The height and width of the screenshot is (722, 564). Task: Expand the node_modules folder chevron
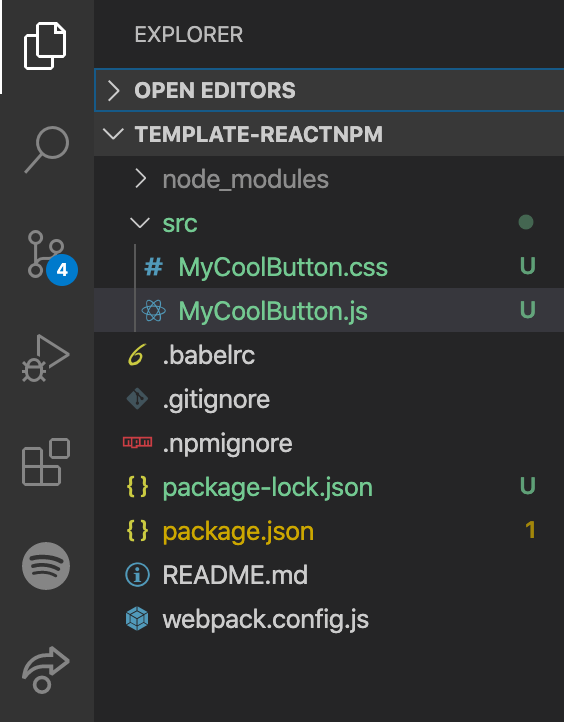pyautogui.click(x=140, y=179)
